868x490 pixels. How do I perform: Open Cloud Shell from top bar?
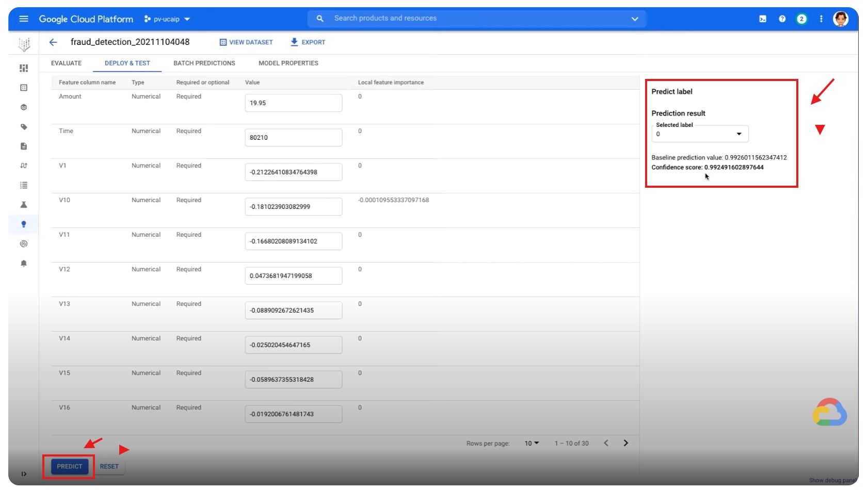(x=762, y=19)
